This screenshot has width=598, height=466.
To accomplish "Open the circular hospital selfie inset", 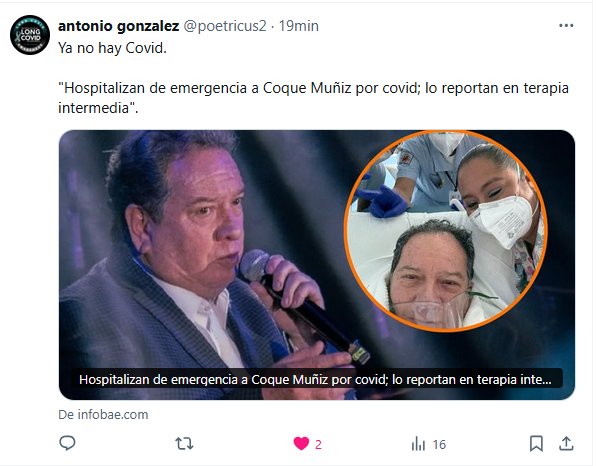I will (x=445, y=231).
